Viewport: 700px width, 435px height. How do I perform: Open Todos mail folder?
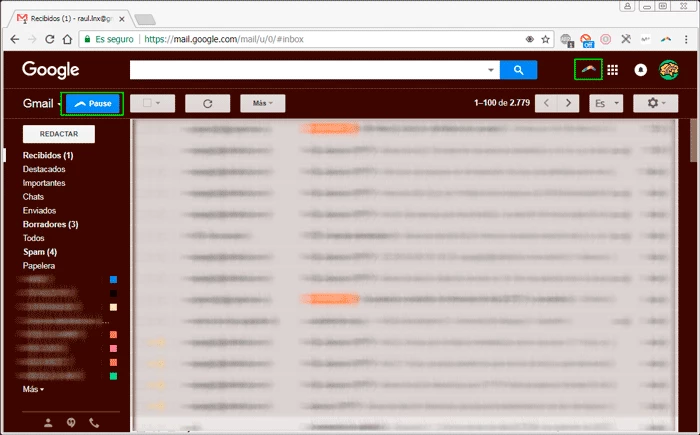click(x=33, y=238)
